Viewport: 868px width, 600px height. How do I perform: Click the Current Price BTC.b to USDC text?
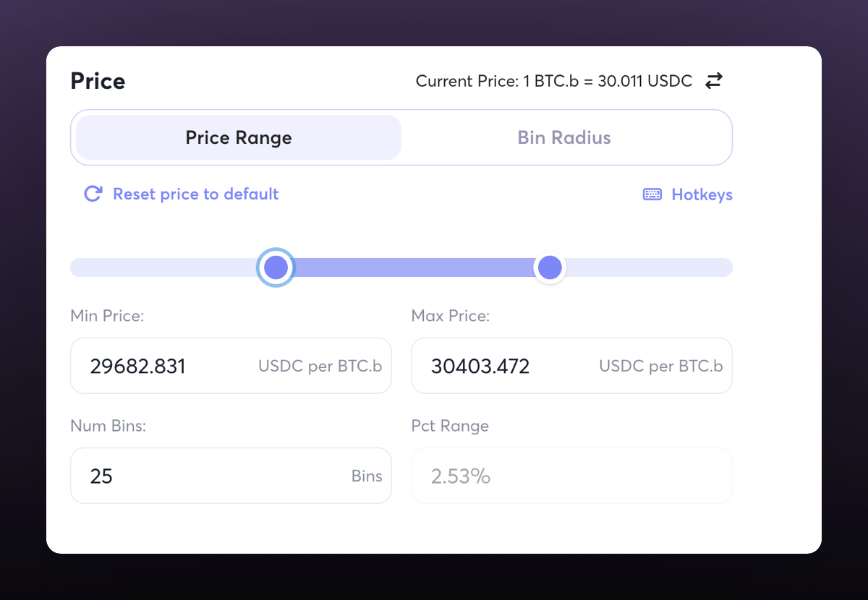(553, 81)
